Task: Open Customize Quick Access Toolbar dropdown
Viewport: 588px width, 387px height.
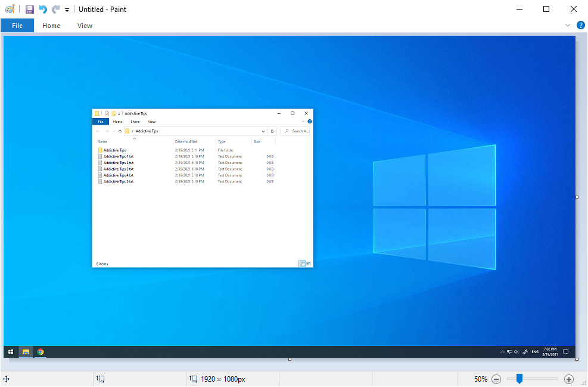Action: pyautogui.click(x=67, y=10)
